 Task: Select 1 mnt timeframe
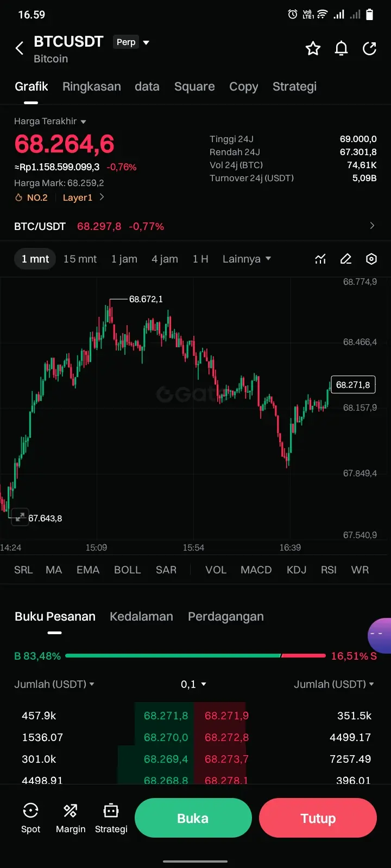tap(35, 259)
